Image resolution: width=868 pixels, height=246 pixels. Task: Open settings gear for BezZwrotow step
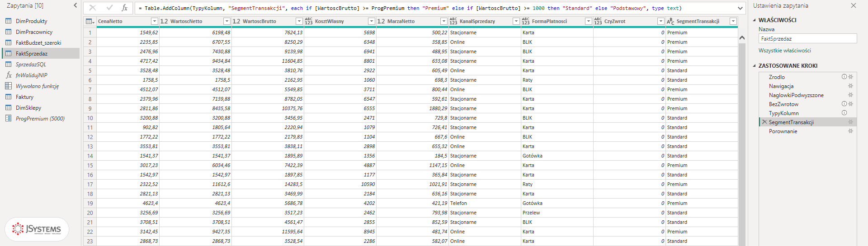(x=850, y=104)
